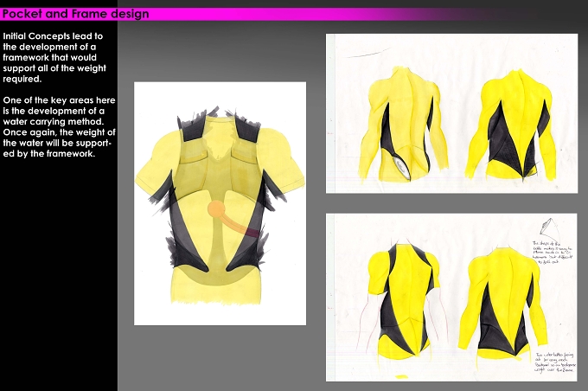588x391 pixels.
Task: Click the left chest pocket on shirt
Action: [x=193, y=156]
